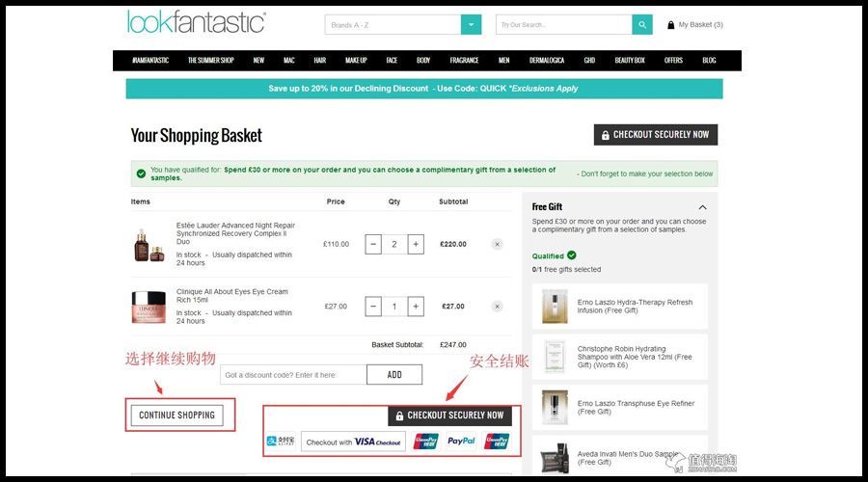Open the Make Up menu

coord(356,61)
